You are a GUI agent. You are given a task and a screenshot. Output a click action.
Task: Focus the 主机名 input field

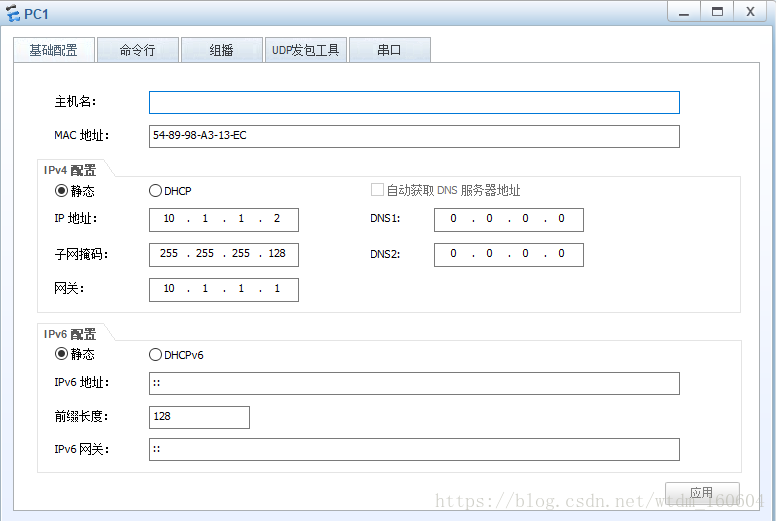414,102
